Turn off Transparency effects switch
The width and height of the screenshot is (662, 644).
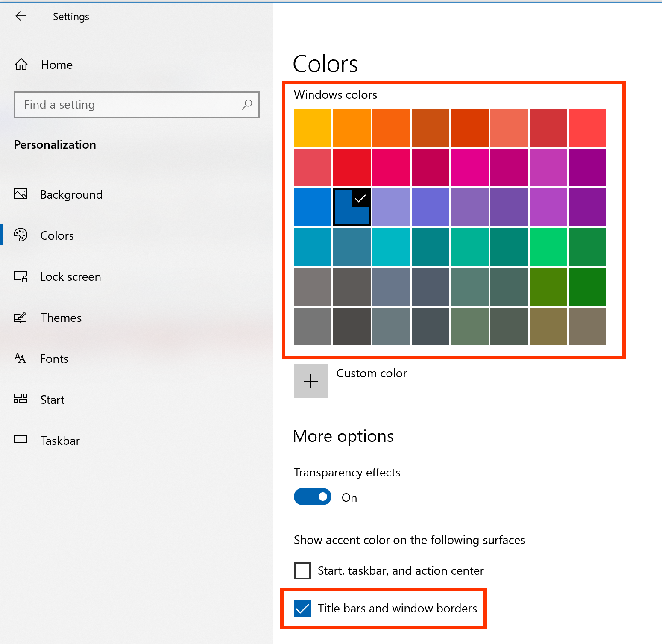point(313,497)
